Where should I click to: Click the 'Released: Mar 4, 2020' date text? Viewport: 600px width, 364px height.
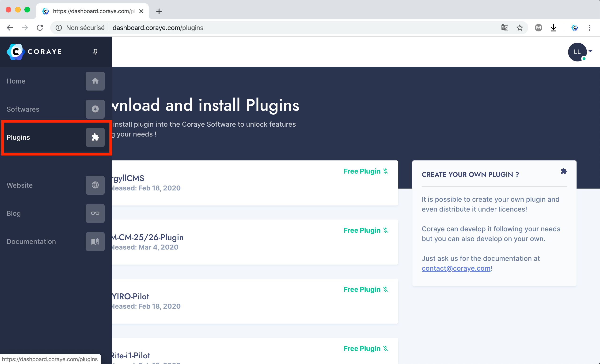[145, 247]
